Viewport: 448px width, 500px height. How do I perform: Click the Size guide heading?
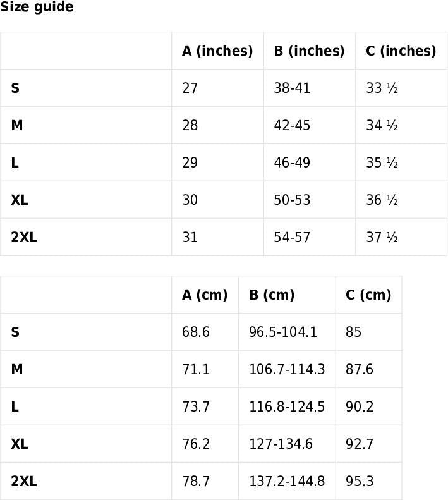pyautogui.click(x=37, y=8)
